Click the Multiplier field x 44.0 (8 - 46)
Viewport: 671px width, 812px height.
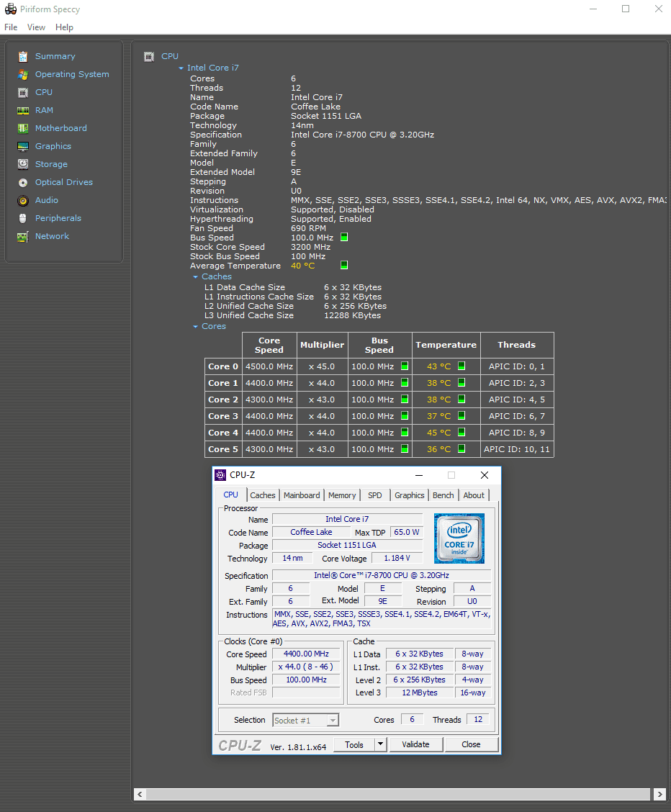coord(306,667)
